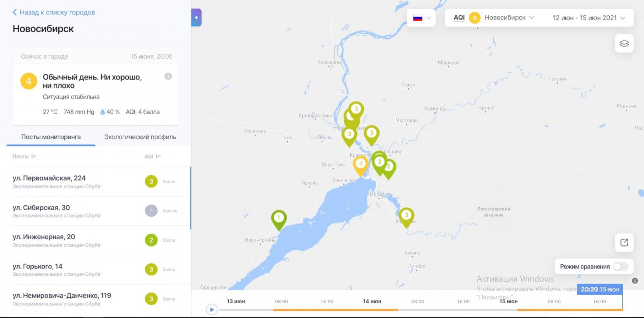Click the topmost map marker 3 over Новосибирск
The image size is (644, 318).
[356, 109]
